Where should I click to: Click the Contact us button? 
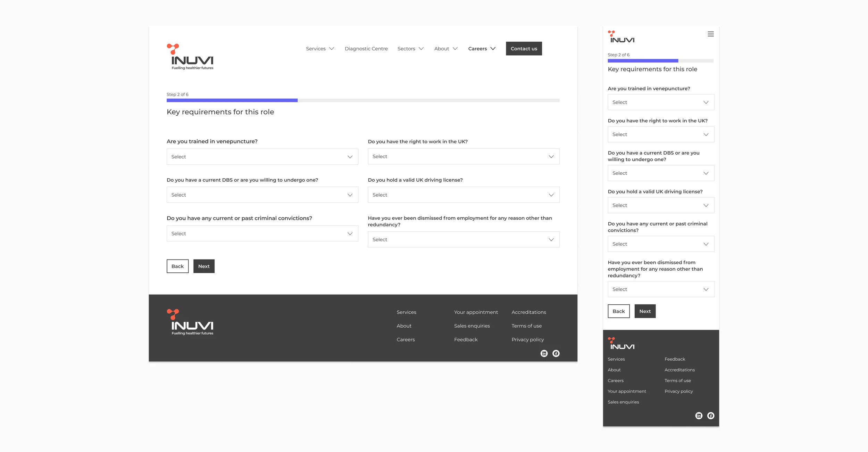[524, 49]
